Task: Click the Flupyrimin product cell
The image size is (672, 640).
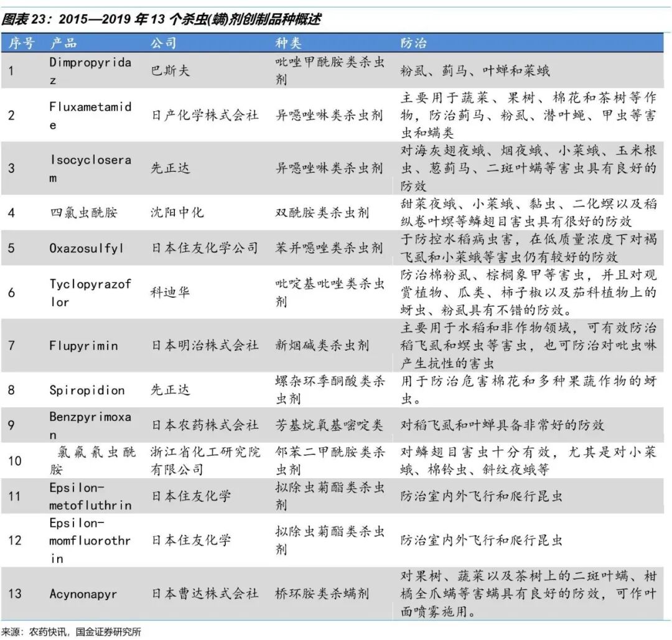Action: (x=83, y=345)
